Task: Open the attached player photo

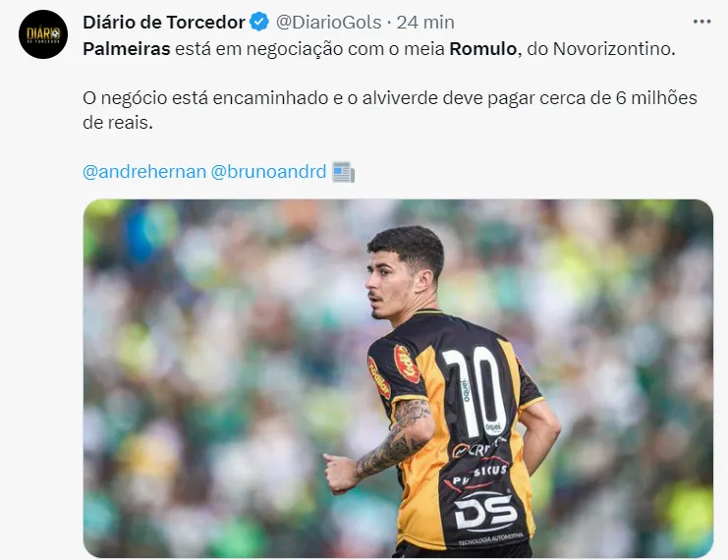Action: point(398,378)
